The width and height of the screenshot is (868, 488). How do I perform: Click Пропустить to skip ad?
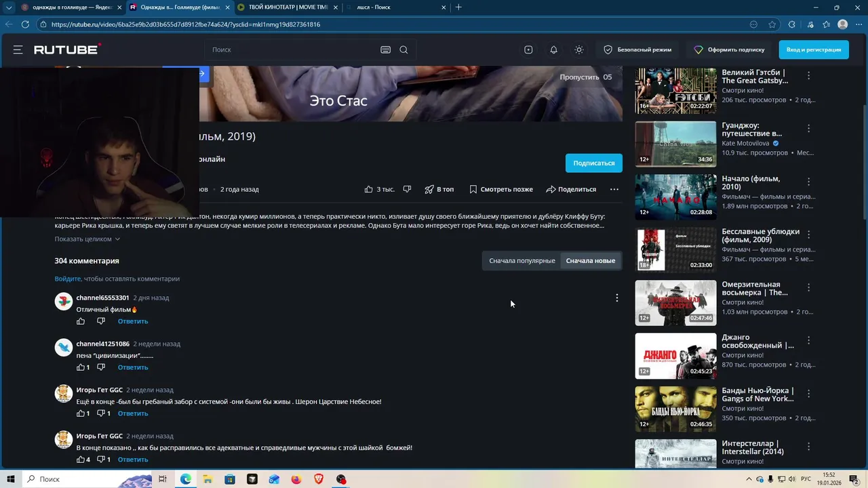[x=585, y=77]
